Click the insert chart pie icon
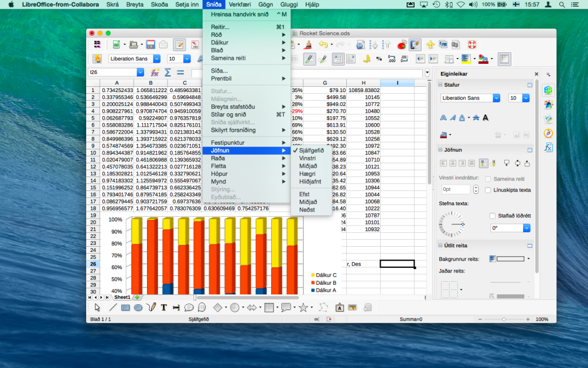Viewport: 588px width, 368px height. [x=401, y=45]
